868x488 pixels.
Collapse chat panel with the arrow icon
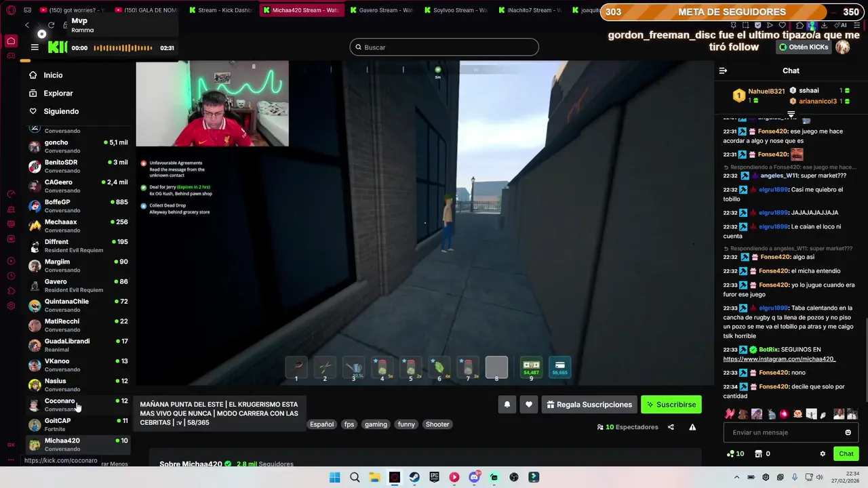[723, 70]
